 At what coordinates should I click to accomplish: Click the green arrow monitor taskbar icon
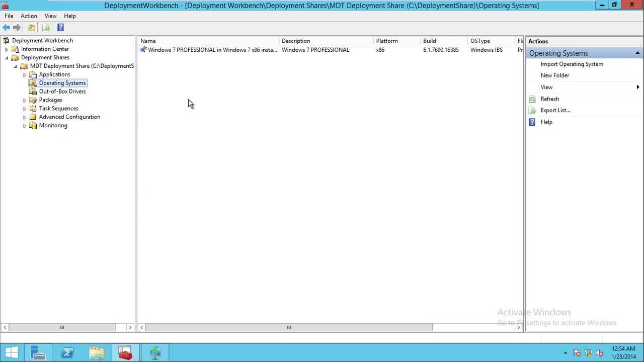[x=155, y=353]
